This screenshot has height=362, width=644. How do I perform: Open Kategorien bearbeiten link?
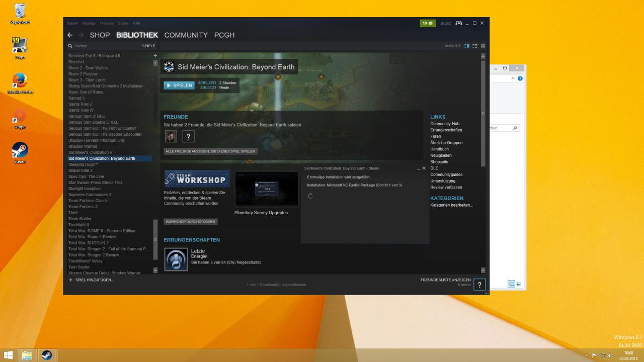coord(451,205)
